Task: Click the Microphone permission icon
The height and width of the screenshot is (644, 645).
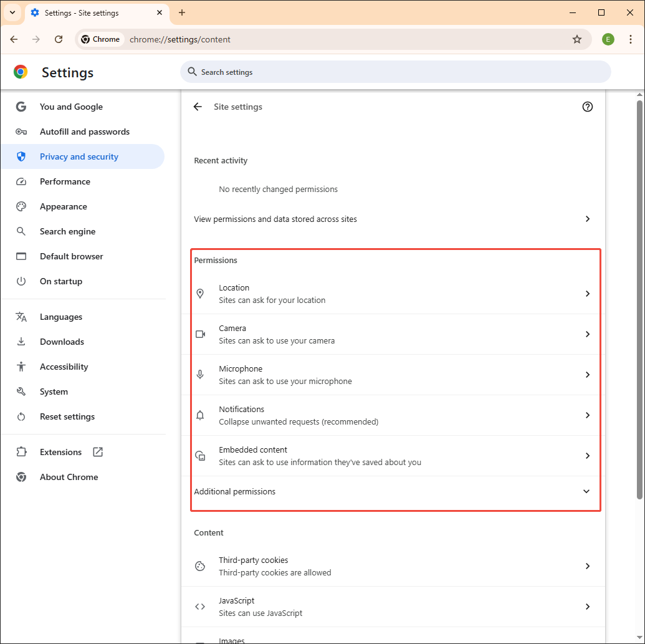Action: pyautogui.click(x=200, y=374)
